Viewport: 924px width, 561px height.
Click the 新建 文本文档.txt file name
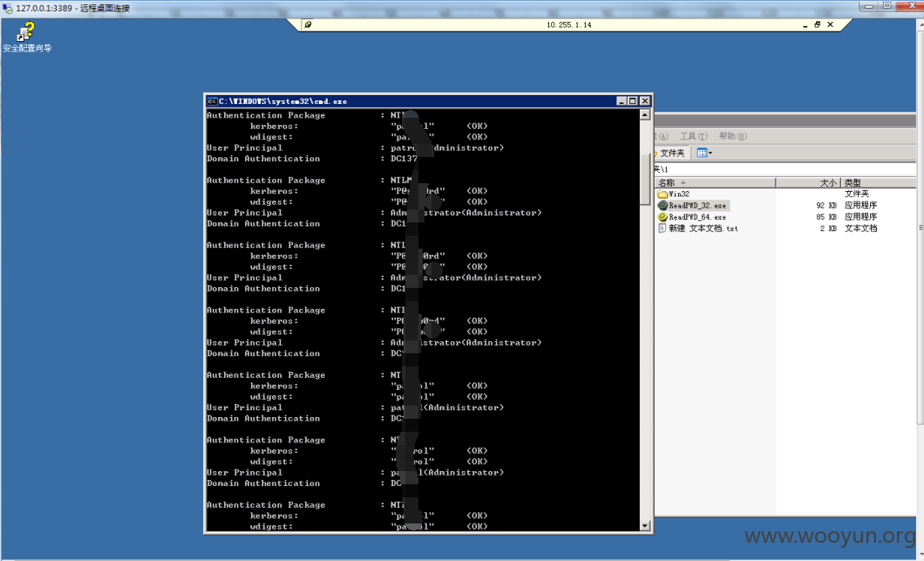(x=703, y=229)
